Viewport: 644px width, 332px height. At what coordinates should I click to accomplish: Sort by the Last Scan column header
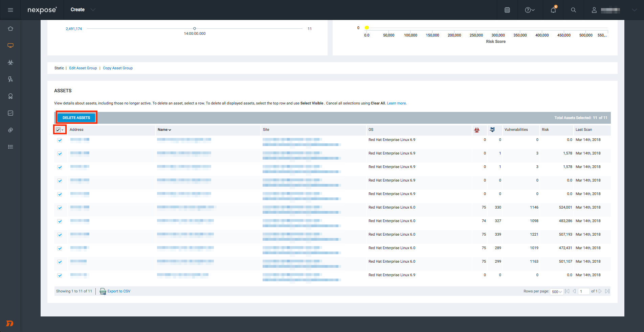pyautogui.click(x=584, y=130)
